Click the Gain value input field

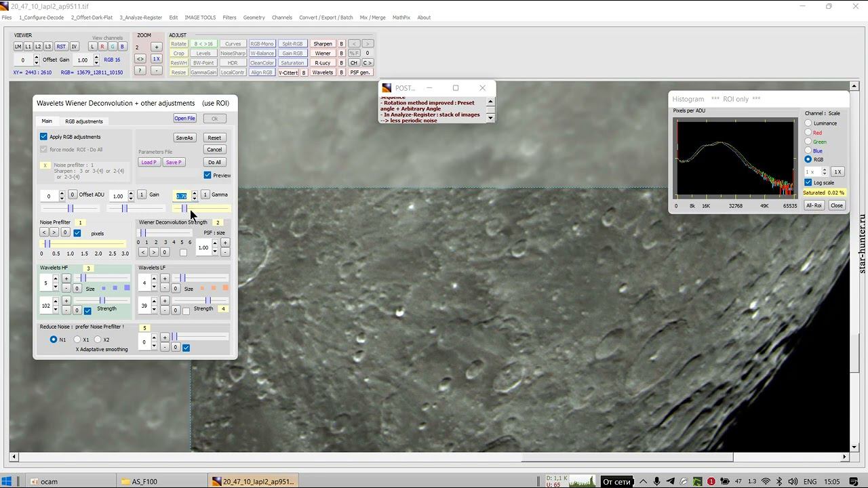pos(118,196)
